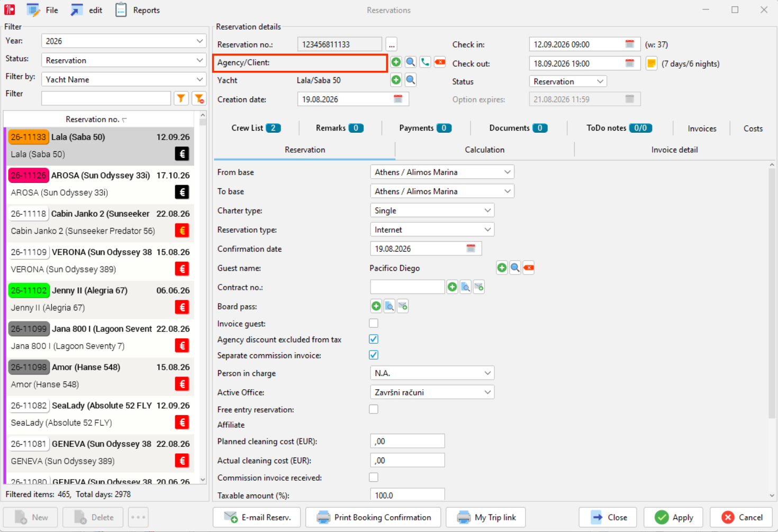Image resolution: width=778 pixels, height=532 pixels.
Task: Click ellipsis button next to Reservation no.
Action: click(391, 44)
